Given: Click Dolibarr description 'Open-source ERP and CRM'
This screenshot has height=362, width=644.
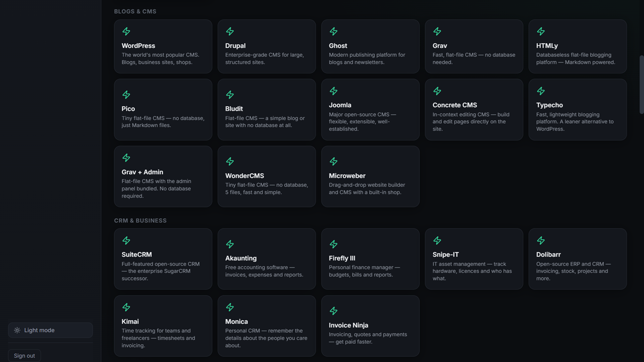Looking at the screenshot, I should [x=570, y=264].
